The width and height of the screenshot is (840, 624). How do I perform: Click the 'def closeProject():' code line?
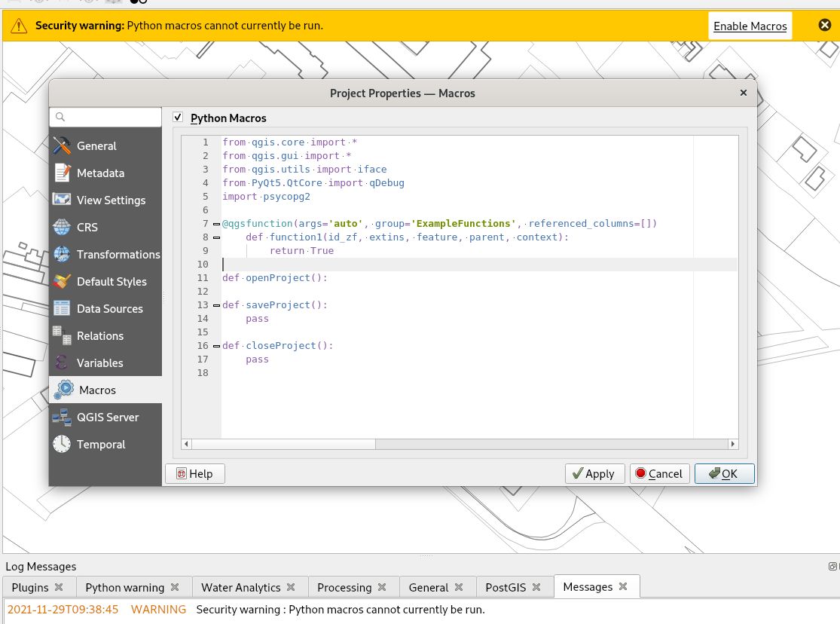pos(277,346)
